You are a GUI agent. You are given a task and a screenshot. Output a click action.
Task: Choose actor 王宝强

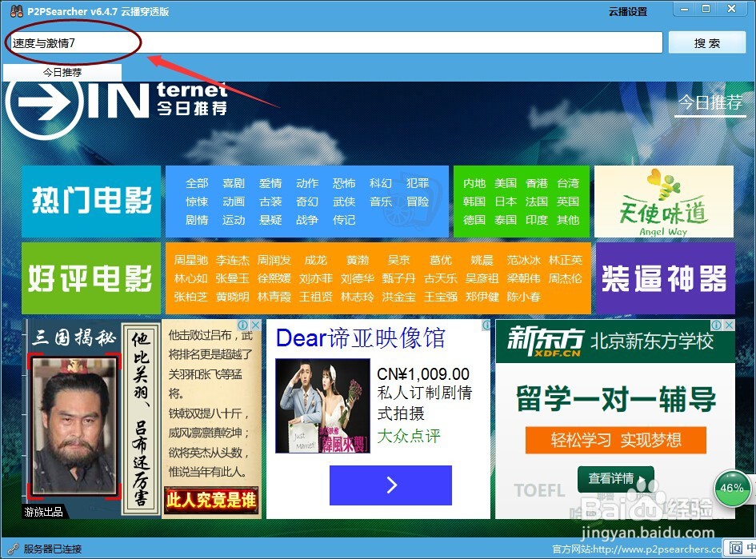pyautogui.click(x=441, y=297)
